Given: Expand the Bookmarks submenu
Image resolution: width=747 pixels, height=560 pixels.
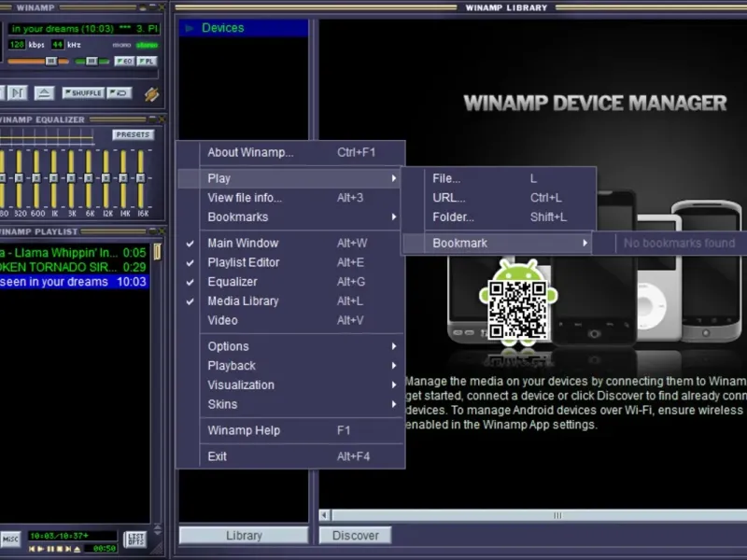Looking at the screenshot, I should 291,217.
